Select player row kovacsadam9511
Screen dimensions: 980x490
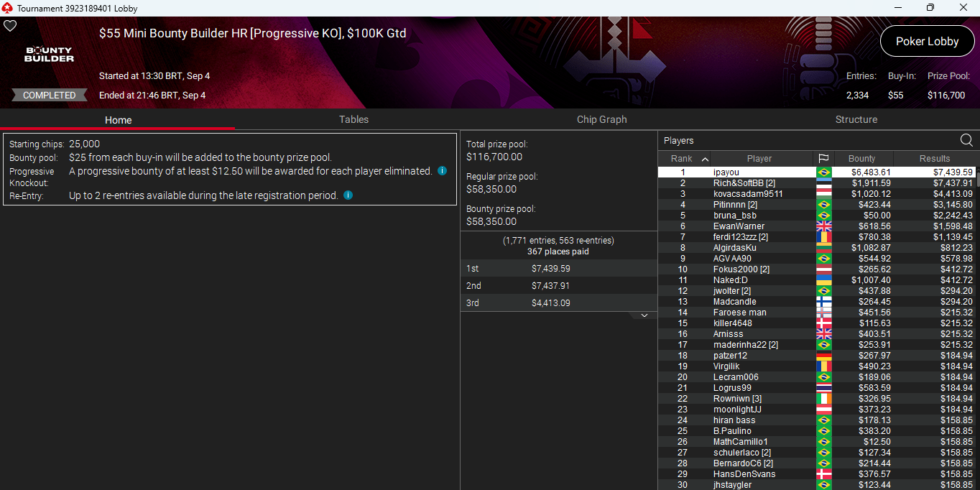816,194
